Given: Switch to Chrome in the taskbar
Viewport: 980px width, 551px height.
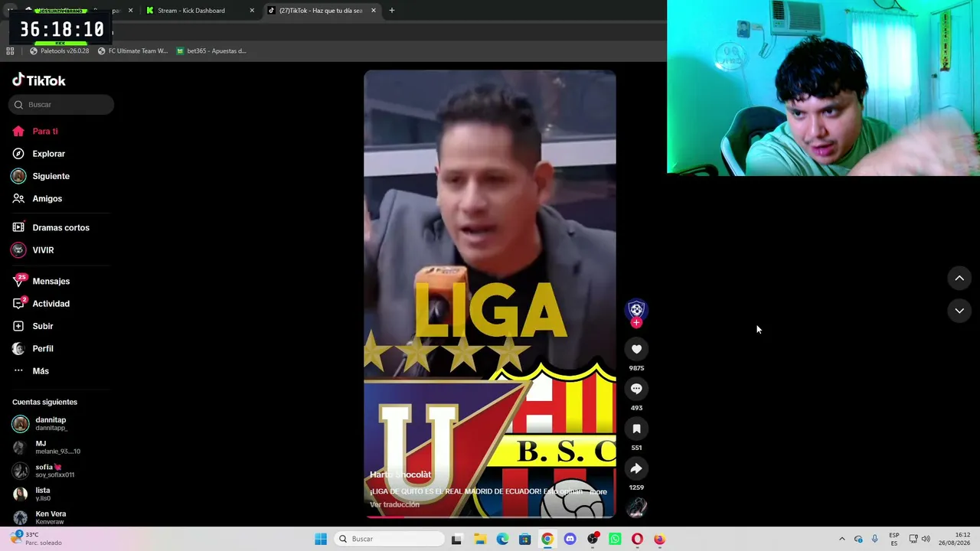Looking at the screenshot, I should 547,539.
